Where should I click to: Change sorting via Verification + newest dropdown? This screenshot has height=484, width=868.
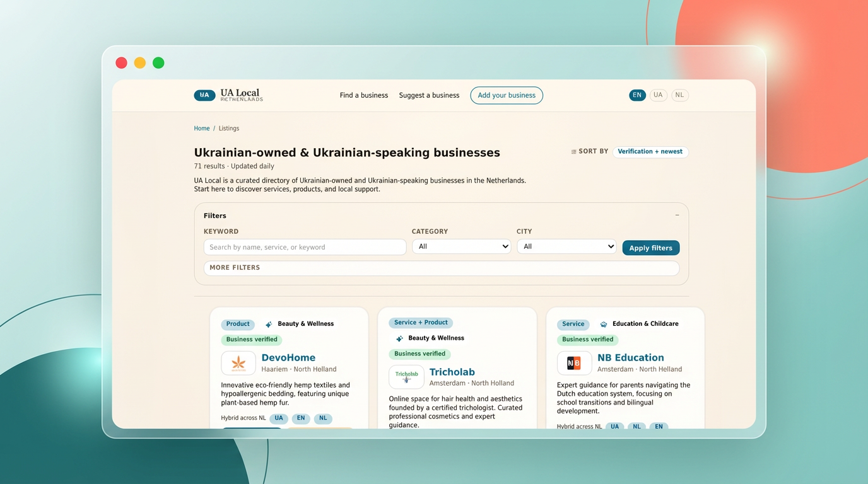[650, 151]
